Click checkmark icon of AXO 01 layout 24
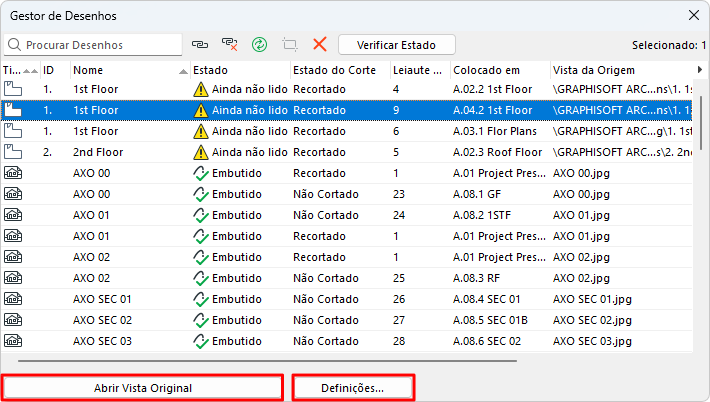The height and width of the screenshot is (402, 710). [x=201, y=215]
